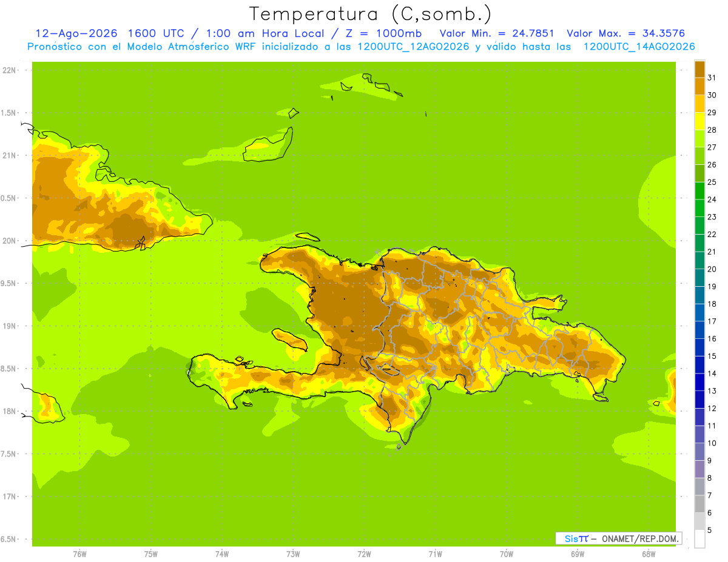Click the ONAMET/REP.DOM. logo box
This screenshot has height=562, width=728.
coord(618,538)
